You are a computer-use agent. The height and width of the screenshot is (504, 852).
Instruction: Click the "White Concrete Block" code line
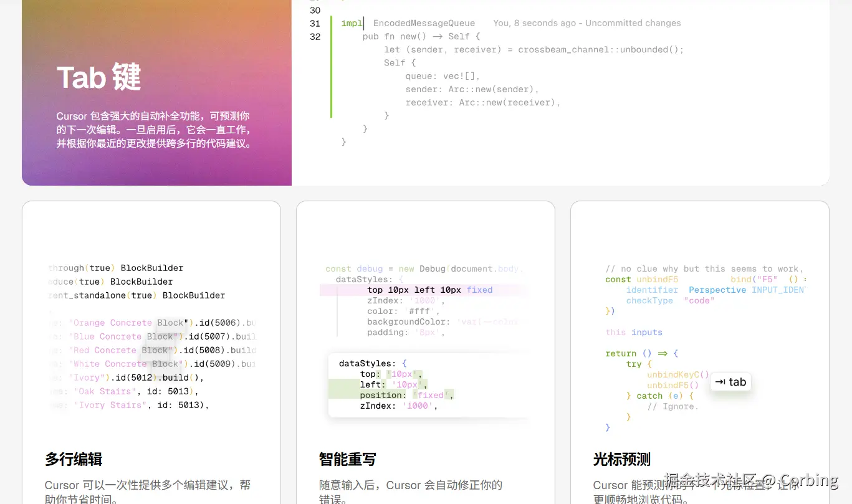click(151, 364)
